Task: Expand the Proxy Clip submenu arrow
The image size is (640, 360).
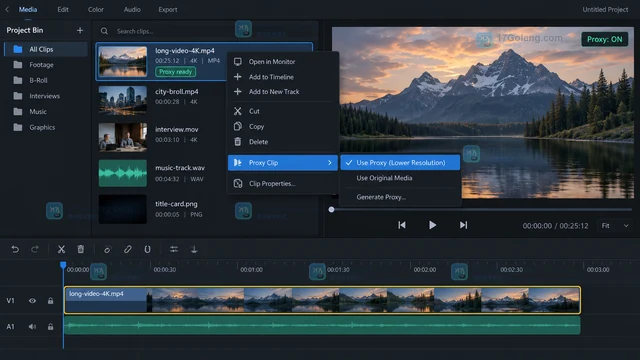Action: click(x=330, y=162)
